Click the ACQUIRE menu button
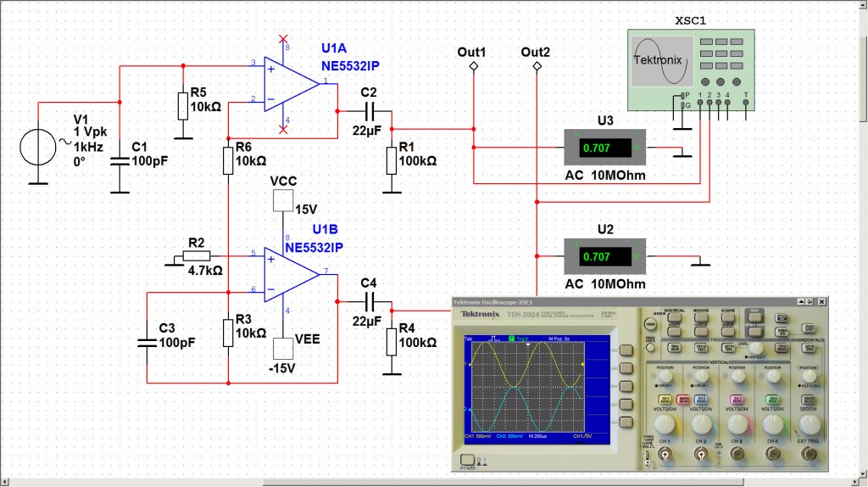Viewport: 868px width, 487px height. pyautogui.click(x=728, y=317)
